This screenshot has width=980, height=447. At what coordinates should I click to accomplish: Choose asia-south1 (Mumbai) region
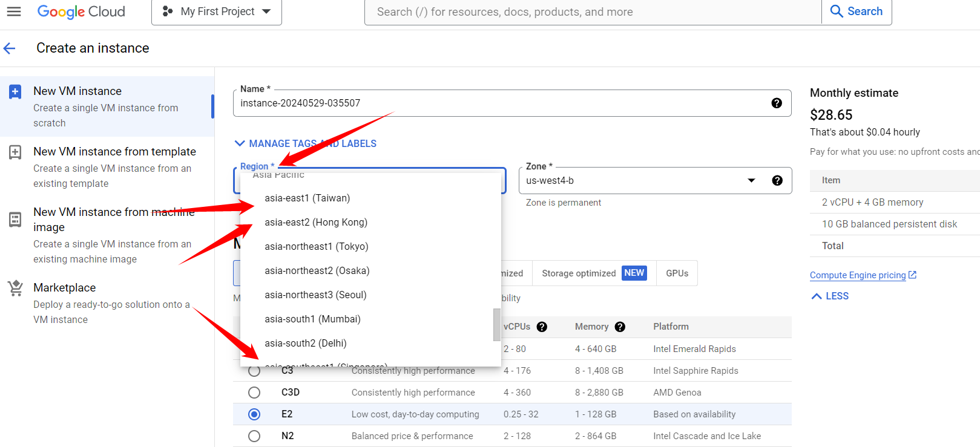(370, 319)
